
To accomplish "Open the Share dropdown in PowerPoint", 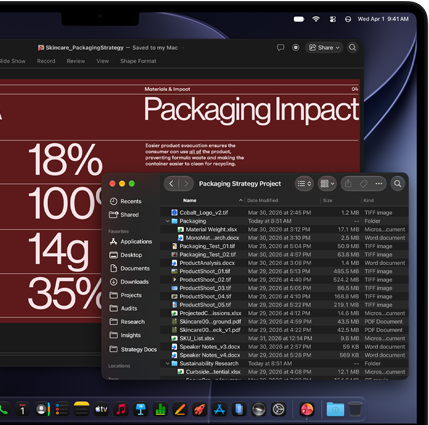I will (324, 48).
